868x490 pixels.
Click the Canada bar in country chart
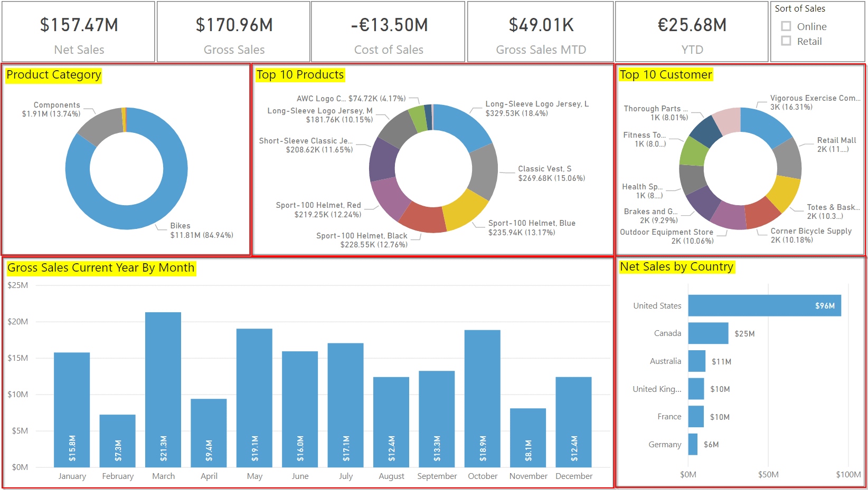(x=707, y=333)
